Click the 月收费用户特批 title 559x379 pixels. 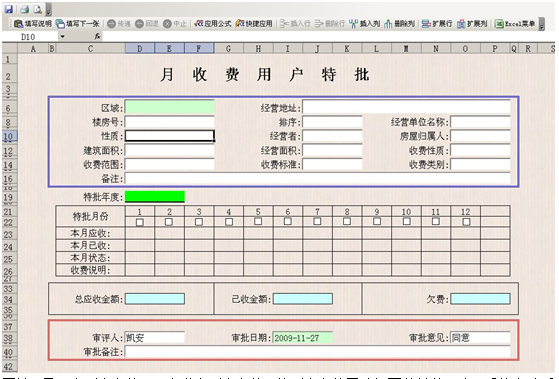(265, 75)
